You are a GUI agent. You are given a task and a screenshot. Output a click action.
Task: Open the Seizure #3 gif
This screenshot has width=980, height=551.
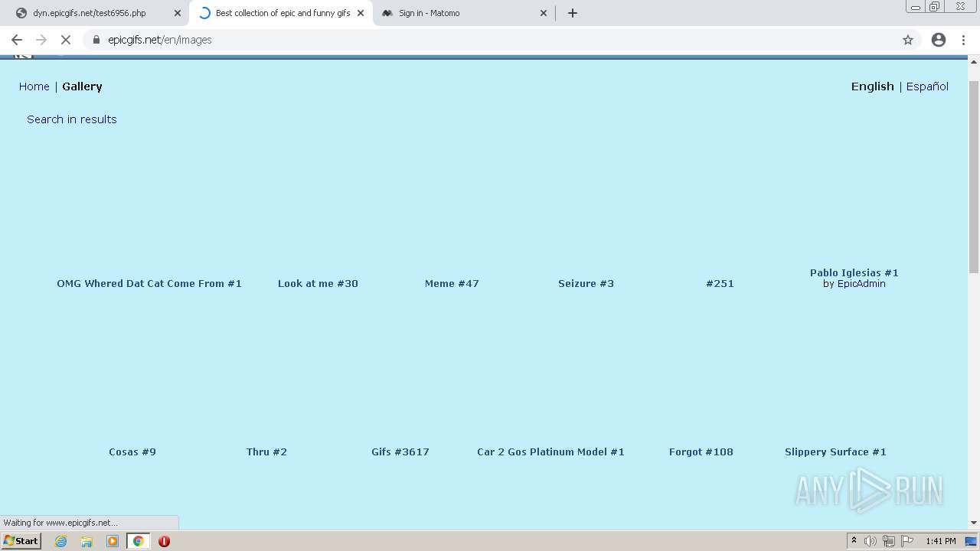[586, 283]
